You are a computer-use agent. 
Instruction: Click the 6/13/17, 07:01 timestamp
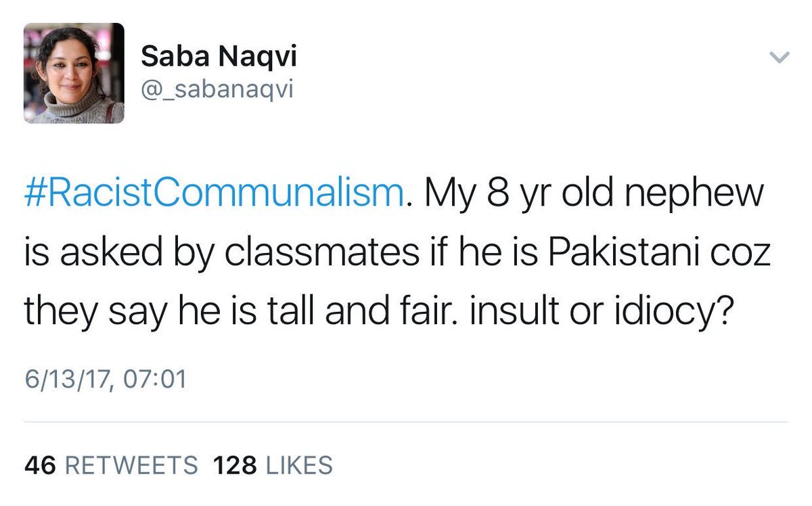coord(105,379)
